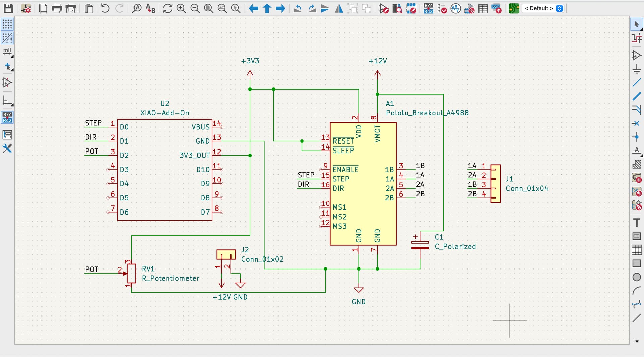
Task: Activate the selection arrow tool
Action: [637, 24]
